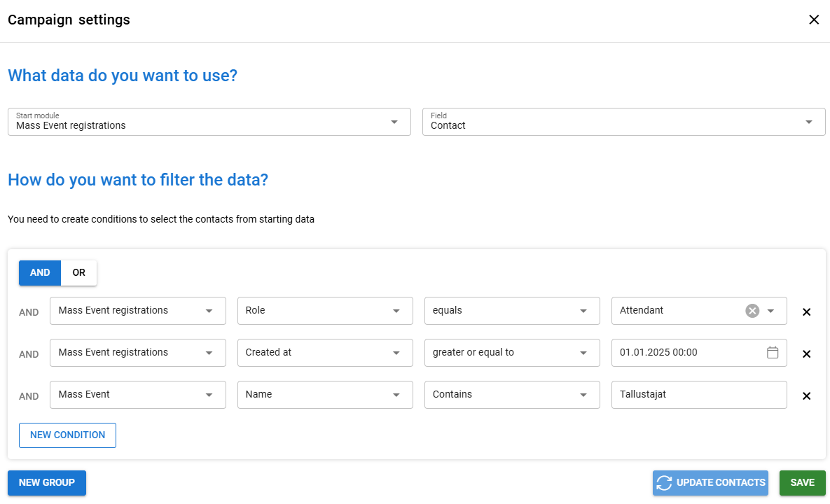Open the Mass Event module dropdown in third row
The height and width of the screenshot is (504, 830).
coord(138,395)
